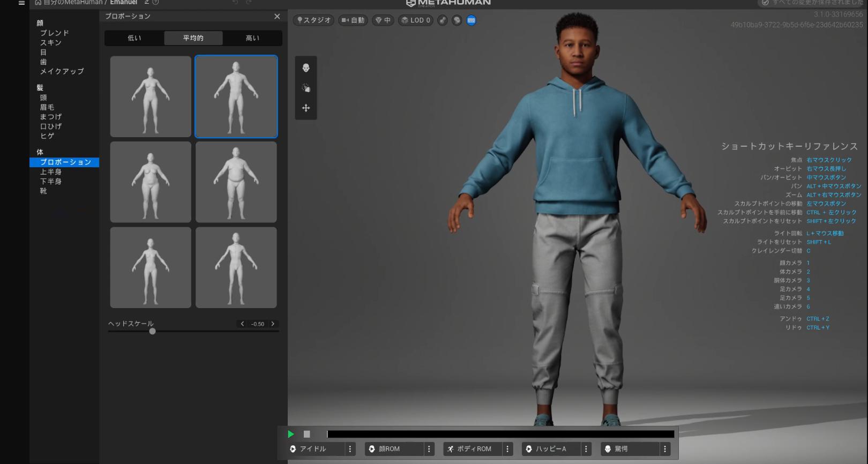Open the スタジオ lighting environment dropdown
This screenshot has width=868, height=464.
(x=314, y=20)
